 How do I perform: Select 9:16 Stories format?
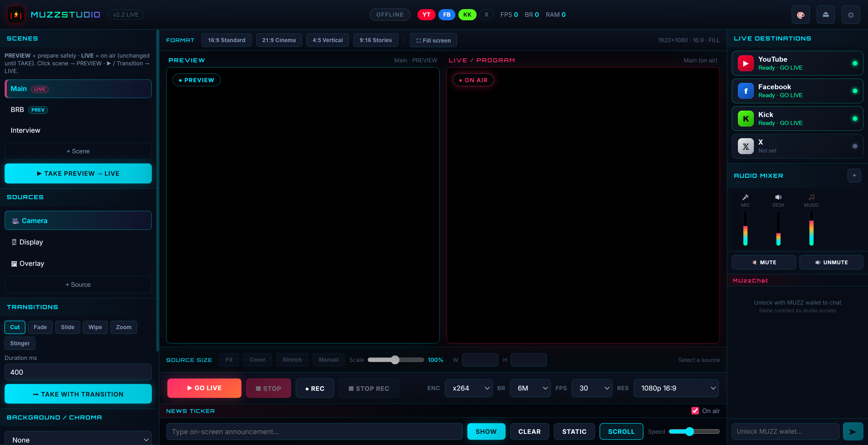[x=375, y=40]
